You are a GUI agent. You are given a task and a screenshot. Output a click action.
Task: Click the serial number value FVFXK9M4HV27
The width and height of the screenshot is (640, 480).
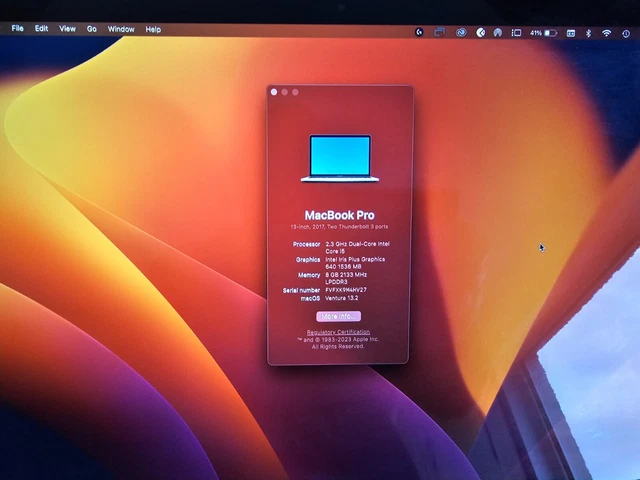click(x=346, y=290)
